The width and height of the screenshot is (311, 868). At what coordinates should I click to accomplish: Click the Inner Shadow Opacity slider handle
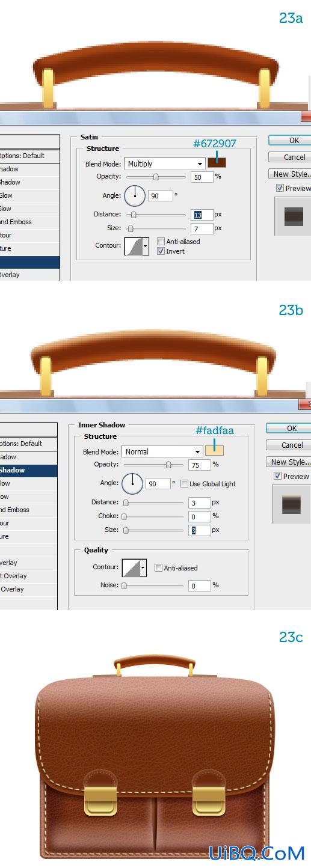[168, 465]
